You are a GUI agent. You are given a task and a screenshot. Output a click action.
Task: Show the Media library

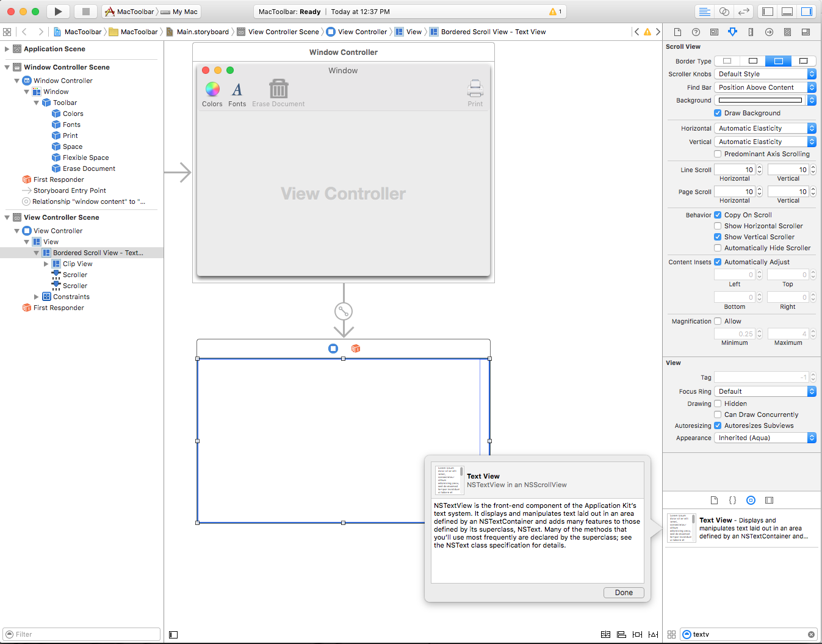pos(770,500)
